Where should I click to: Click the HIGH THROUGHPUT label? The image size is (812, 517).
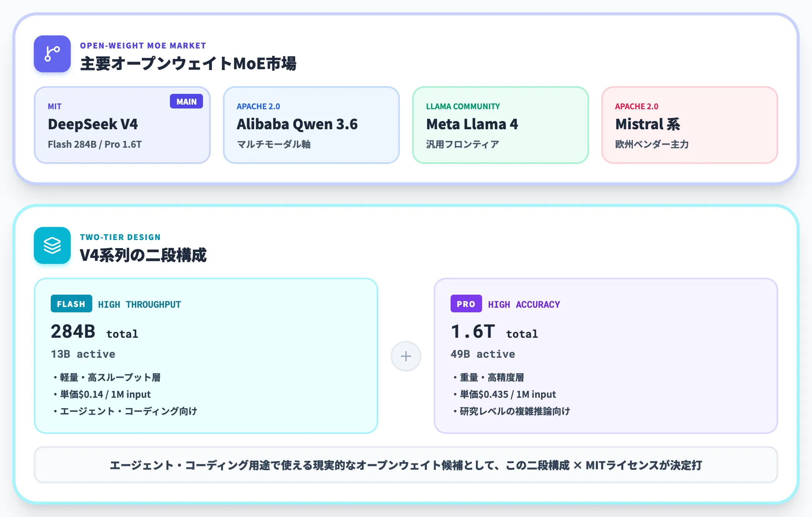pos(140,304)
